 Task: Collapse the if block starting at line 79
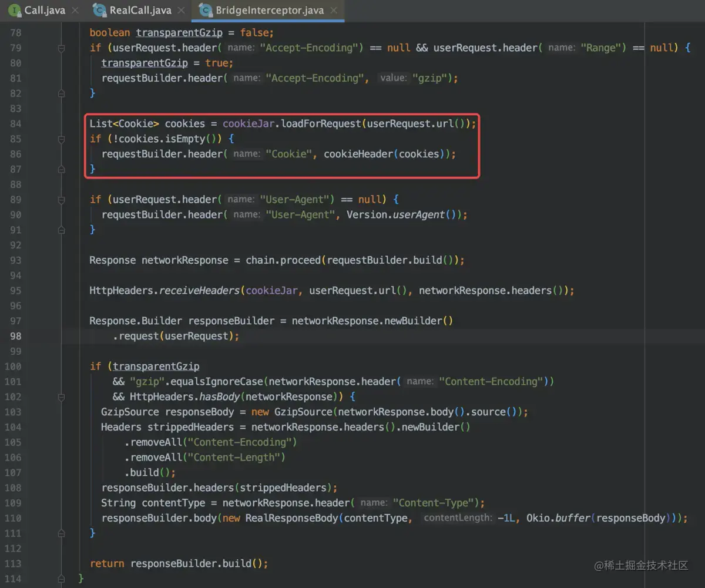click(61, 48)
